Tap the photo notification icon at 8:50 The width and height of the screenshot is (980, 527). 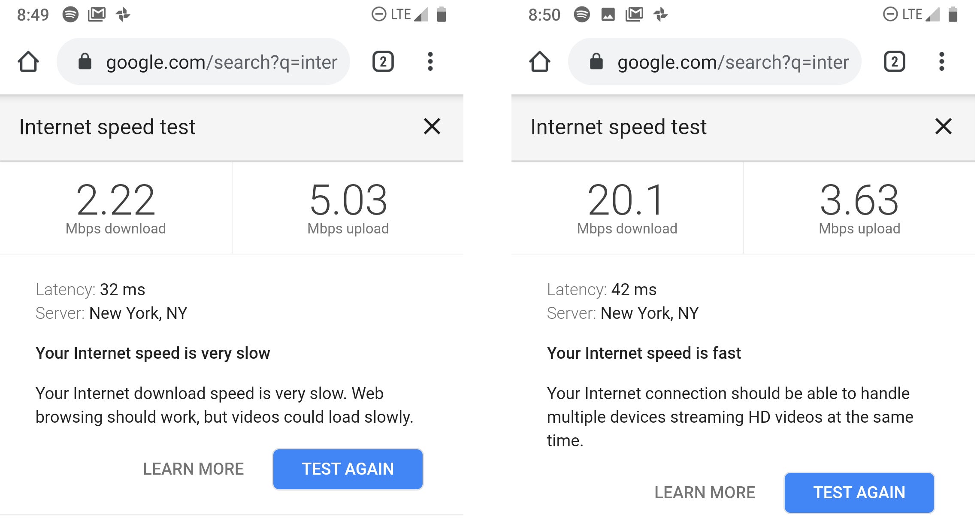click(608, 15)
